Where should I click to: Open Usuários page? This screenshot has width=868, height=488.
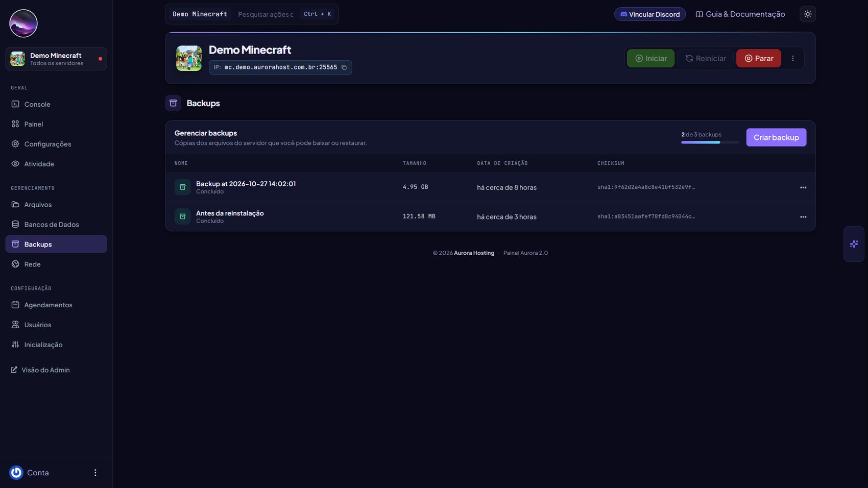coord(56,325)
